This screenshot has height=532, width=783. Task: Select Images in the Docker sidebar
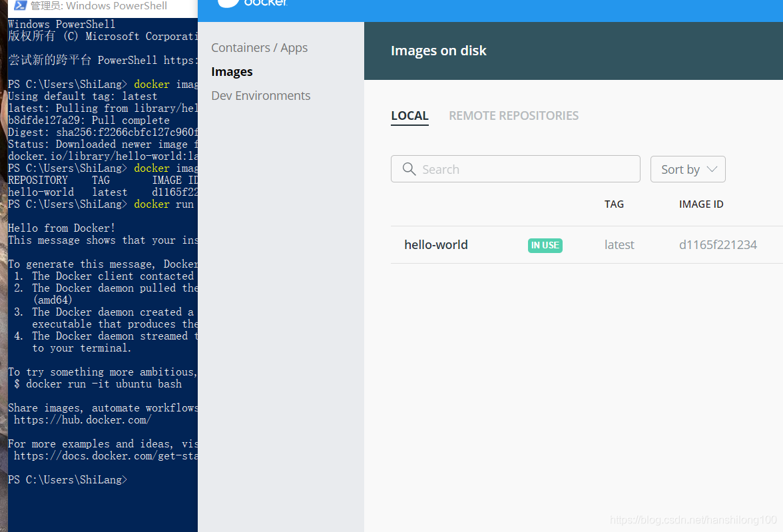click(x=232, y=71)
